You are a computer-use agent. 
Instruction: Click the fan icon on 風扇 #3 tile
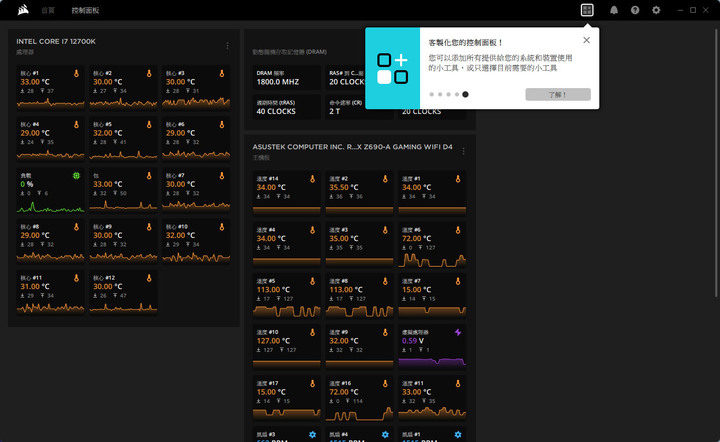312,435
